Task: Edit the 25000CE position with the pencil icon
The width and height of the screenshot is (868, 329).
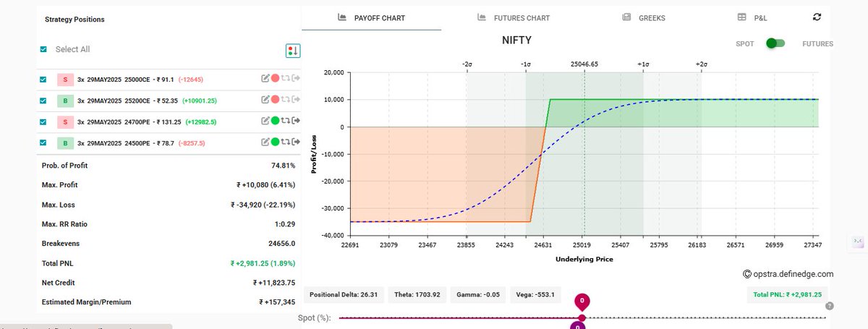Action: point(265,78)
